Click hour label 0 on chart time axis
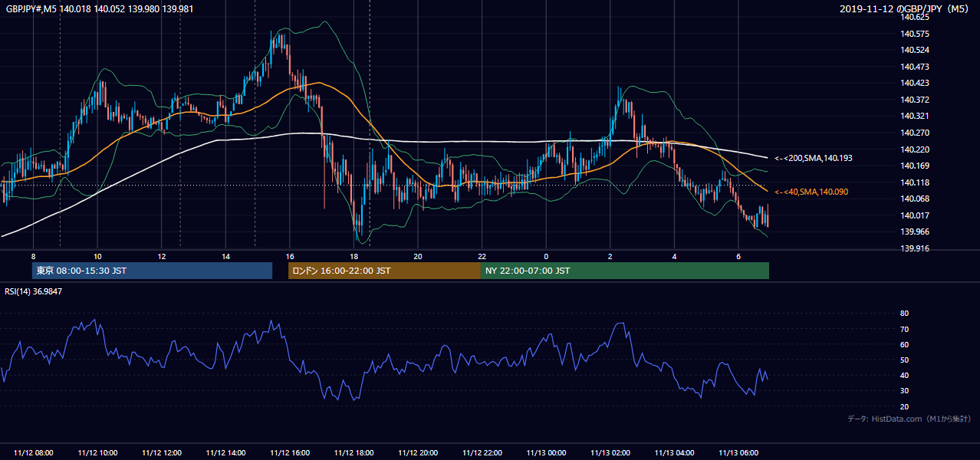This screenshot has width=980, height=460. point(546,256)
